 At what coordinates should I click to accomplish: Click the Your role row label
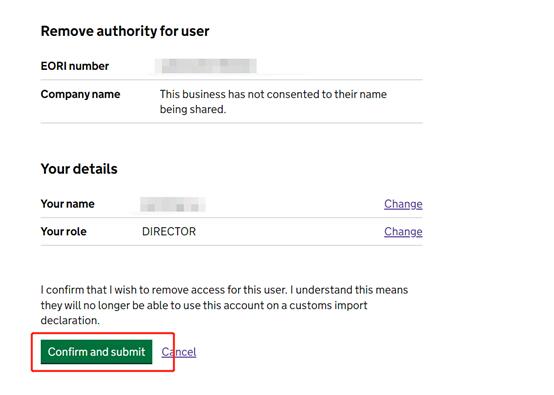pos(64,231)
